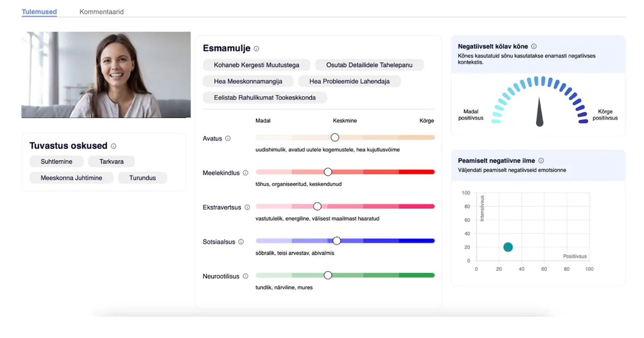644x338 pixels.
Task: Click info icon beside Peamiselt negatiivne ilme
Action: [x=541, y=161]
